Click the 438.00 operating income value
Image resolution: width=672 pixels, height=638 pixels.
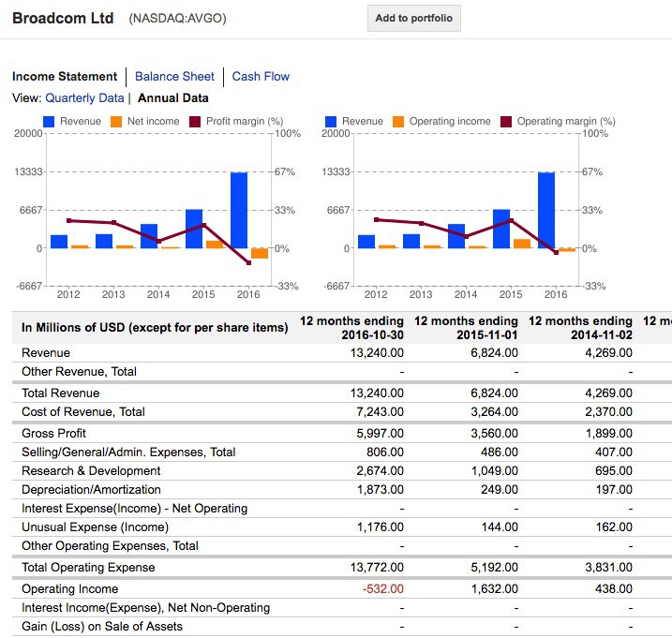click(x=614, y=588)
